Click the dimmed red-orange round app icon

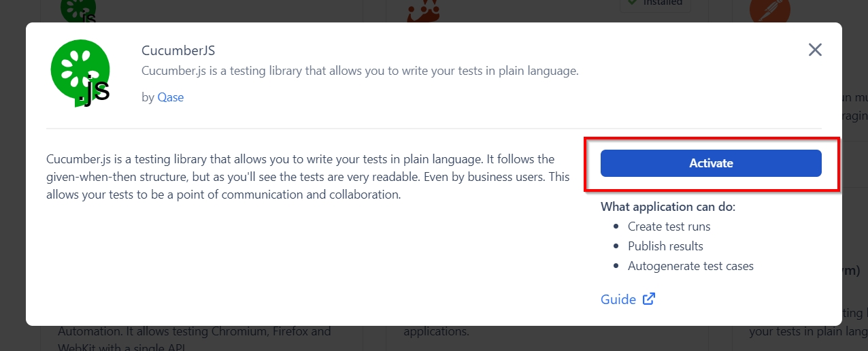(769, 10)
